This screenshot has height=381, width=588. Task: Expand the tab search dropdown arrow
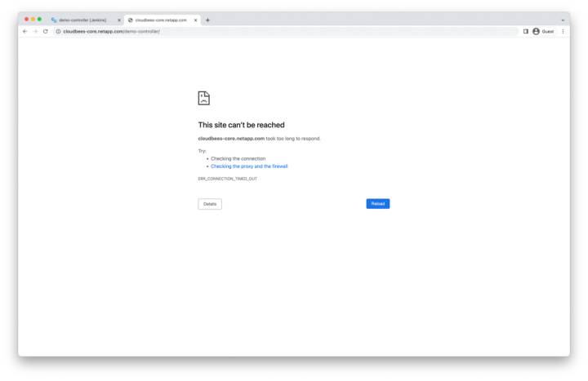(x=563, y=20)
